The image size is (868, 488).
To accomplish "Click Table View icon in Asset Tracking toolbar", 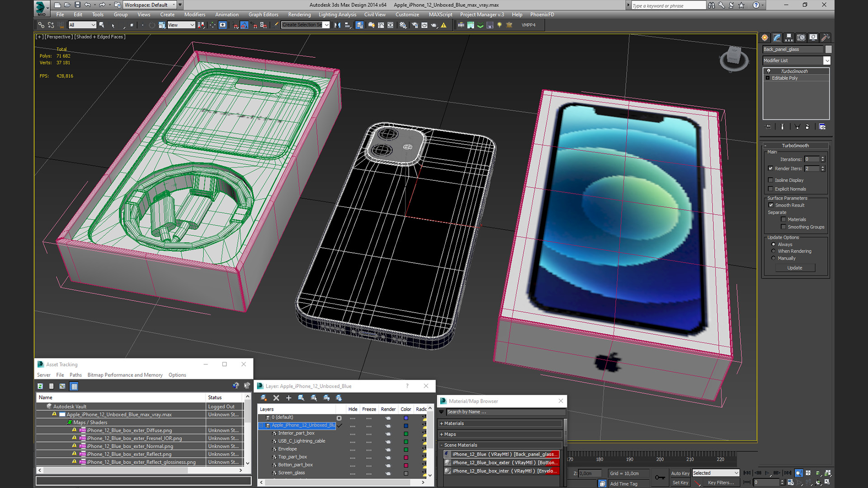I will [74, 386].
